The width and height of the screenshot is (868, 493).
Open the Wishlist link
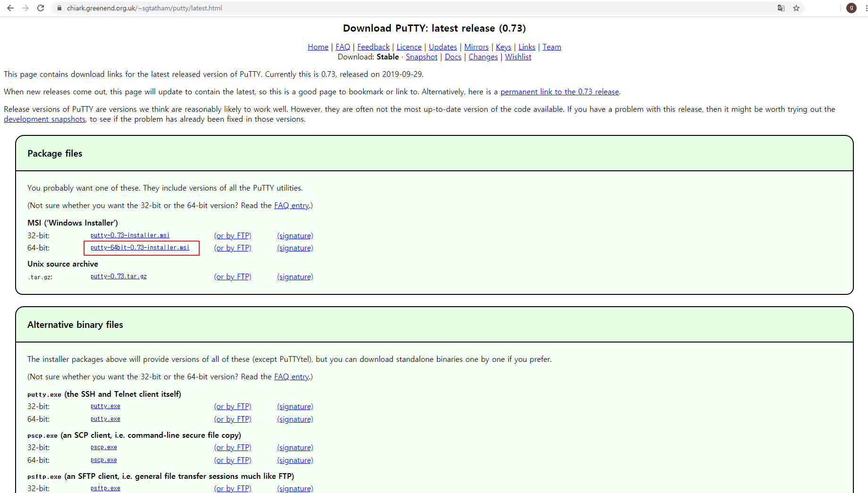point(518,57)
